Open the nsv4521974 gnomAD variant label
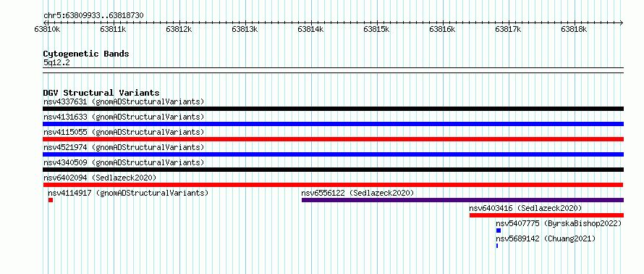 (124, 147)
